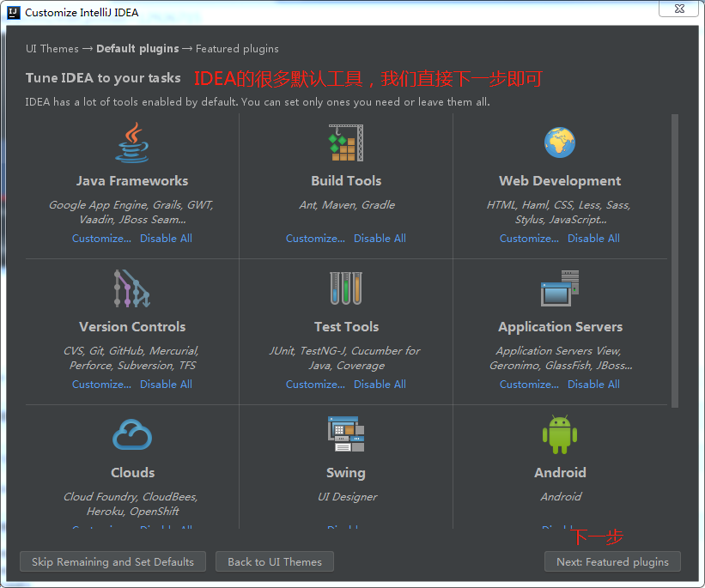This screenshot has width=705, height=588.
Task: Disable all Java Frameworks plugins
Action: (166, 239)
